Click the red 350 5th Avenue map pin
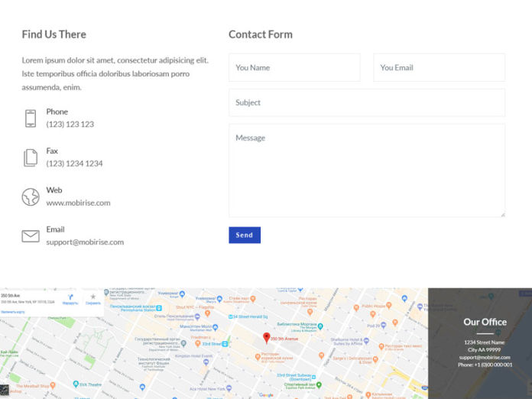Screen dimensions: 532x399 [267, 338]
